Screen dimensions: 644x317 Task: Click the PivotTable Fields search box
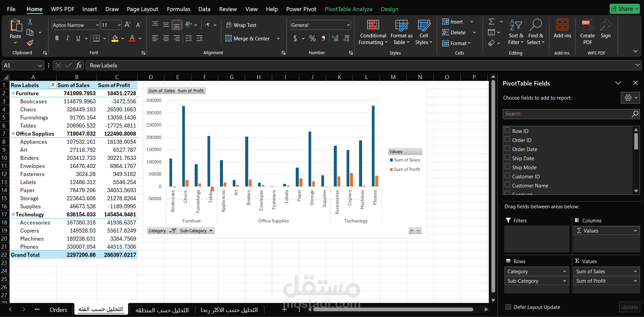pyautogui.click(x=571, y=114)
